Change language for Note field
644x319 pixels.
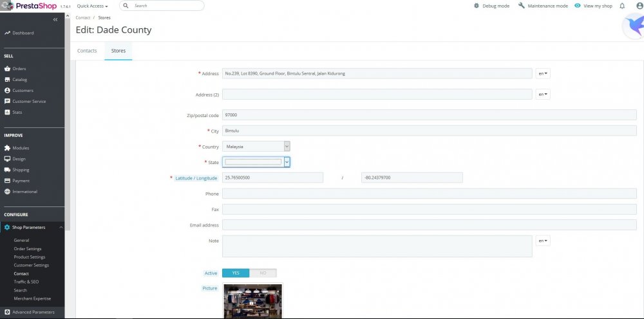coord(543,241)
